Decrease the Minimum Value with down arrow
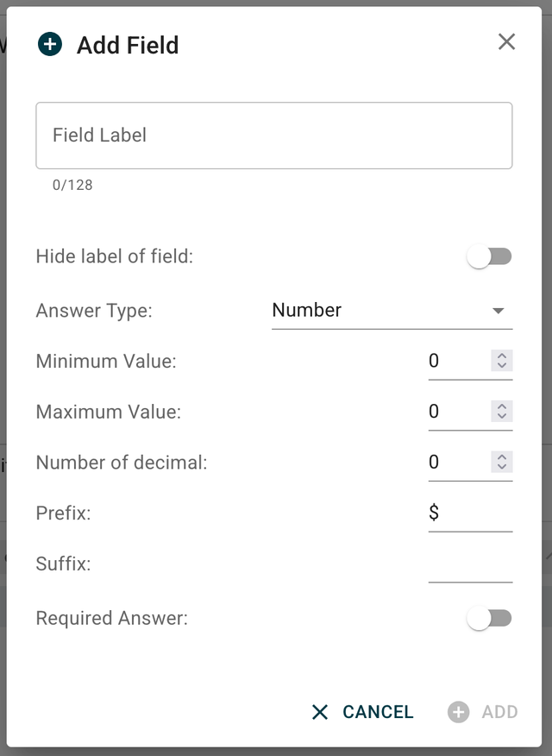552x756 pixels. click(x=502, y=366)
